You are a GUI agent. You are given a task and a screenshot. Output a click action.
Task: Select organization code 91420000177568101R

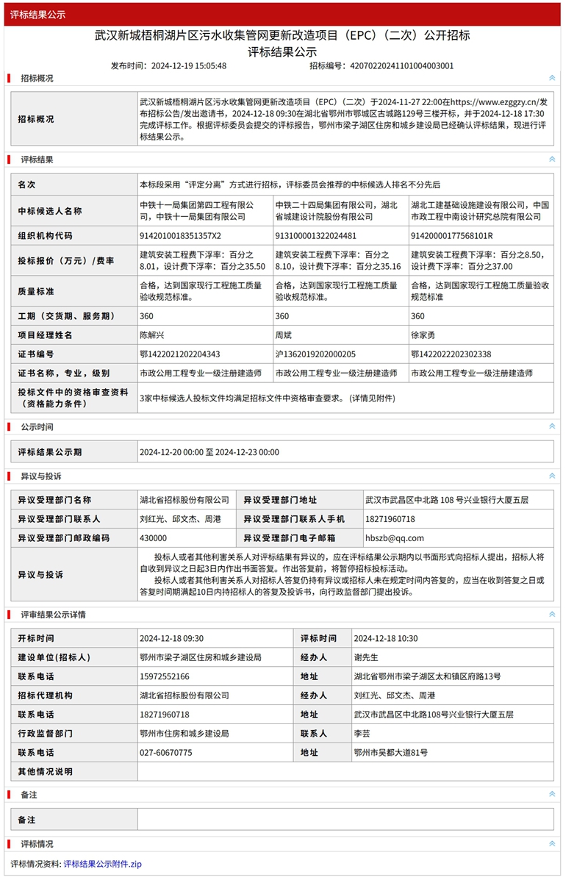[x=452, y=236]
